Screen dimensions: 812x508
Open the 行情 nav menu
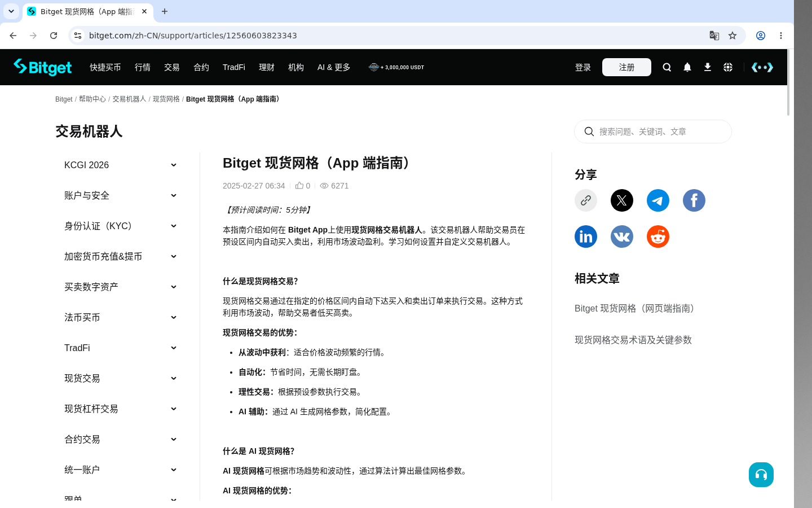tap(143, 67)
